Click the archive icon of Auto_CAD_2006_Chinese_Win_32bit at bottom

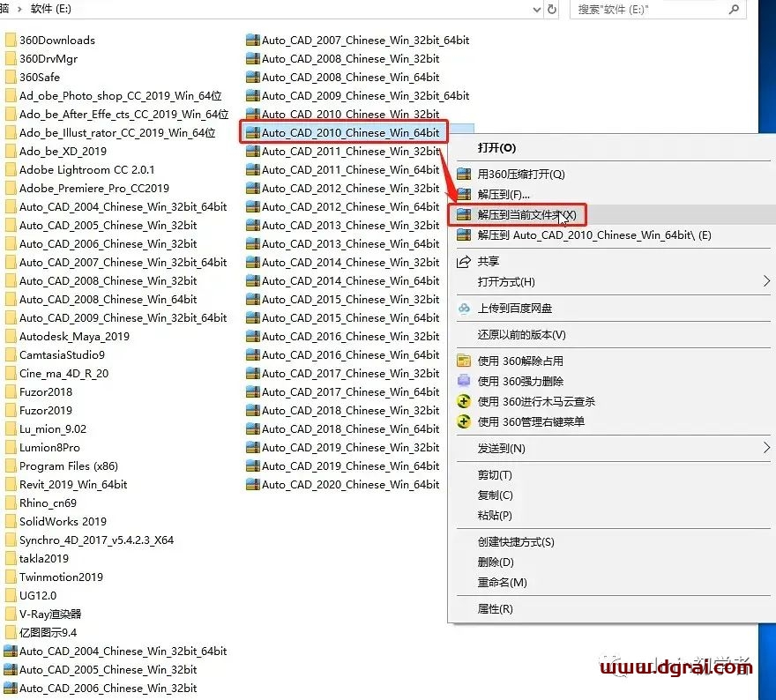[11, 689]
